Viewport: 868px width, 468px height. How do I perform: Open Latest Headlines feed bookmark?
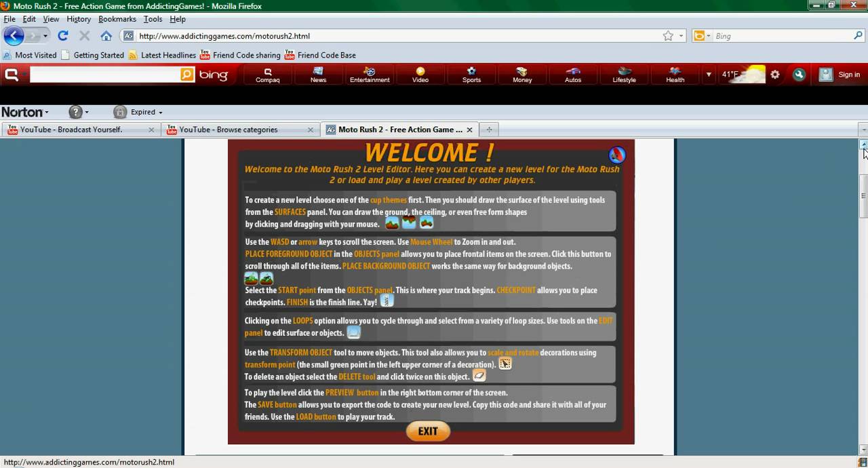(162, 55)
